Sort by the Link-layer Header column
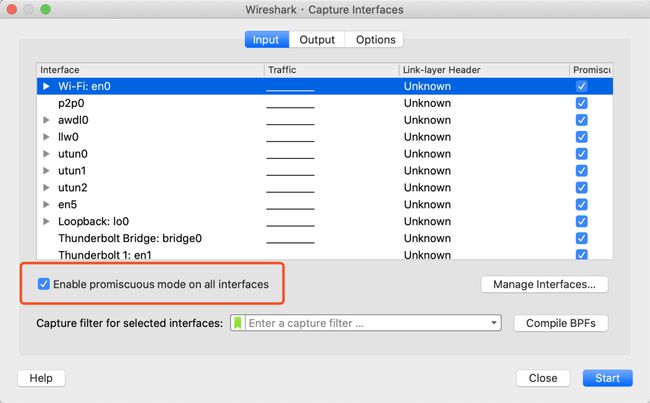The image size is (650, 403). pyautogui.click(x=483, y=70)
